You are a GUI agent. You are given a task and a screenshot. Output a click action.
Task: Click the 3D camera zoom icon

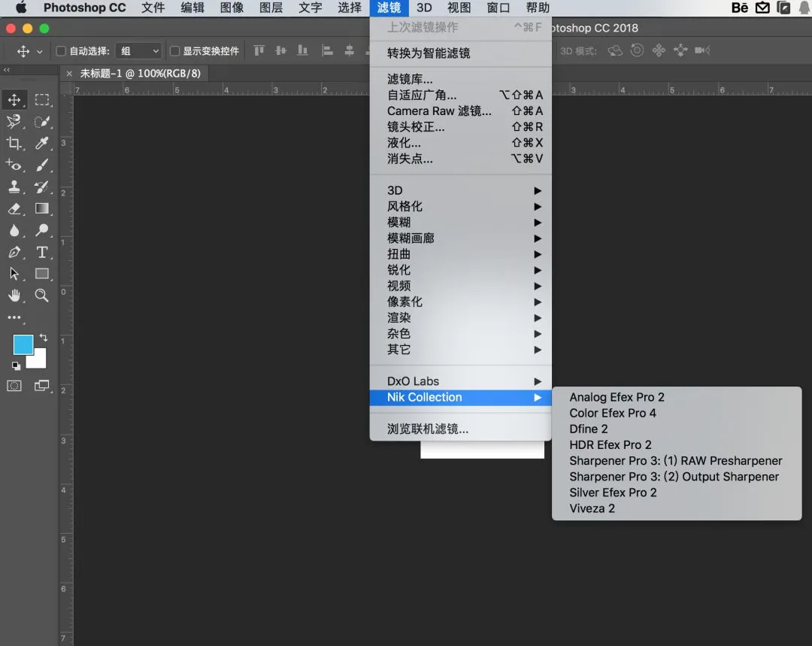[x=702, y=50]
